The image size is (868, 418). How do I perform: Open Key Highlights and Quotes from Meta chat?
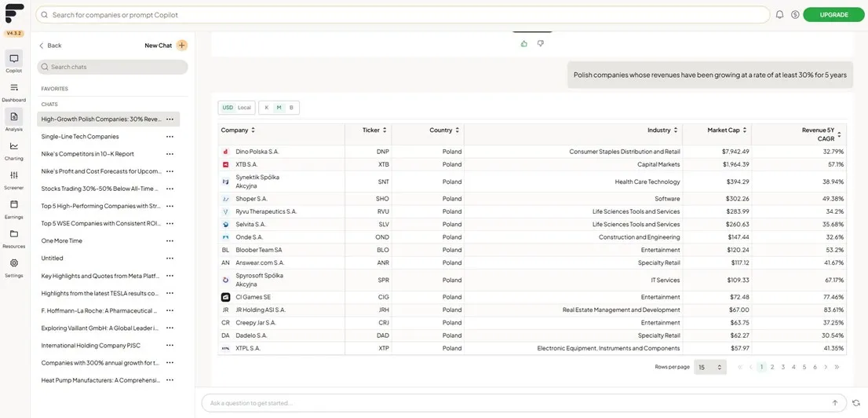100,276
